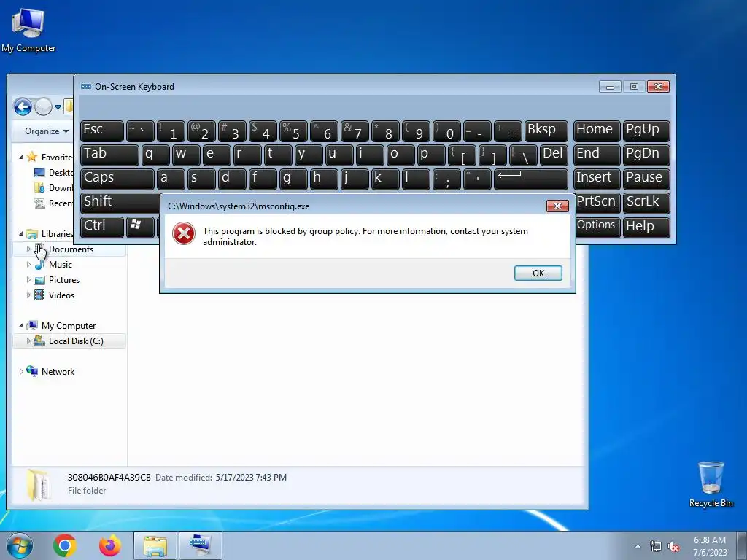
Task: Toggle the Insert key on On-Screen Keyboard
Action: pyautogui.click(x=597, y=178)
